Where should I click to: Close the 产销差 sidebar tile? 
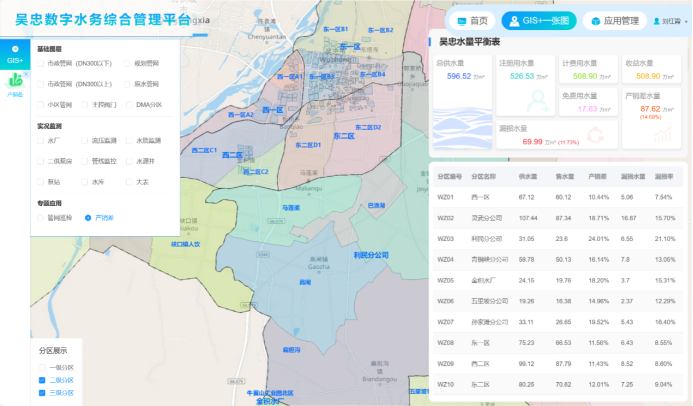[x=26, y=74]
